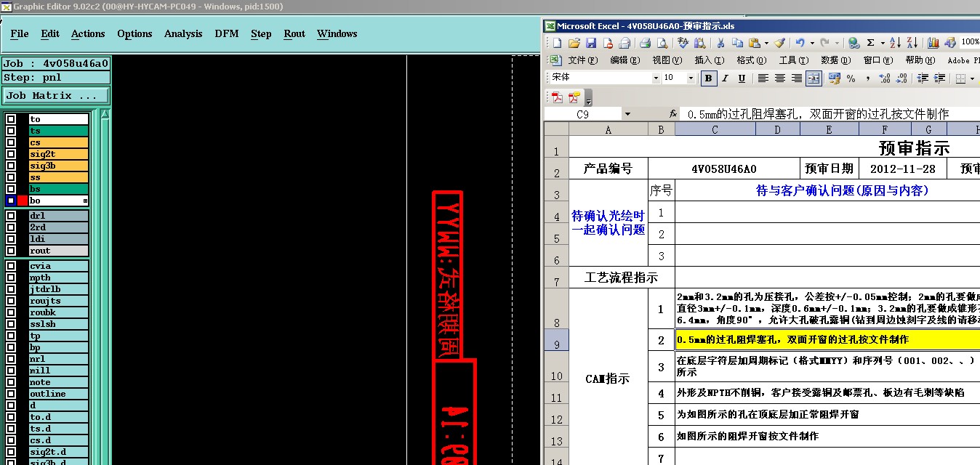Toggle Italic formatting in Excel
The image size is (980, 465).
(726, 78)
